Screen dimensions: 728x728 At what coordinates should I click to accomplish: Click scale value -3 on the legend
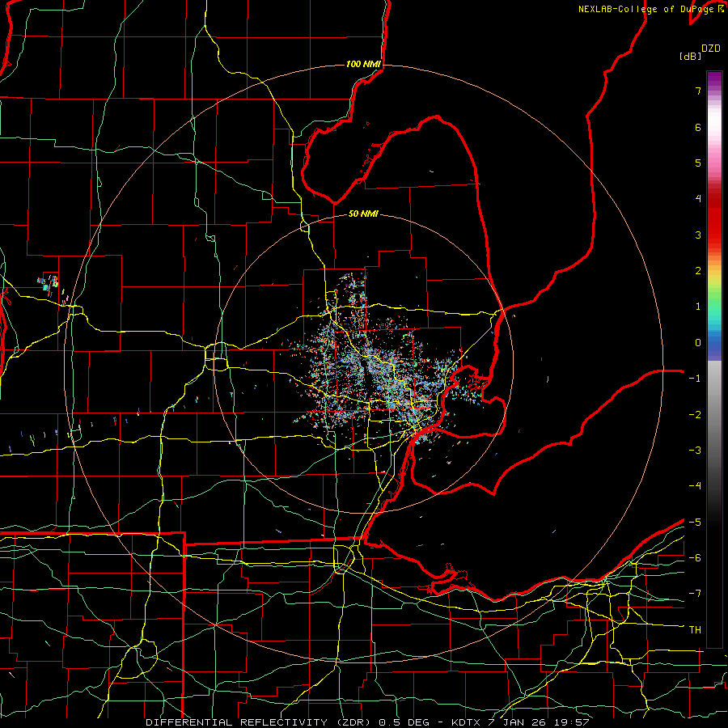695,451
